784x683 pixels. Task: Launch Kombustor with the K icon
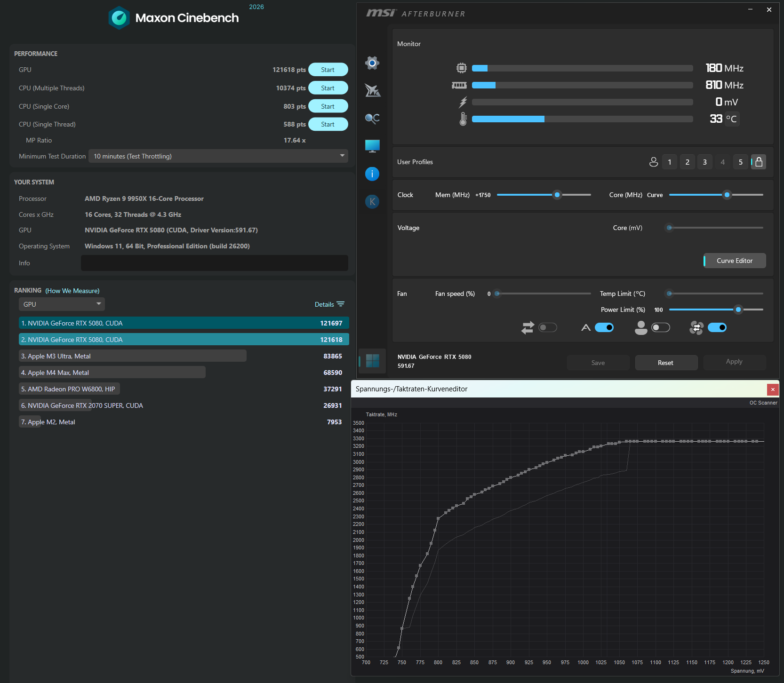click(372, 202)
